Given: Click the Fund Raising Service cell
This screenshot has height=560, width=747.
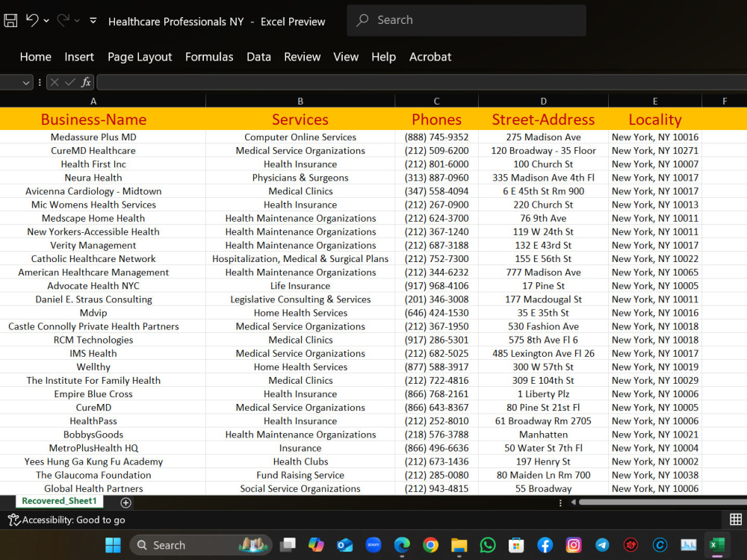Looking at the screenshot, I should pos(300,475).
